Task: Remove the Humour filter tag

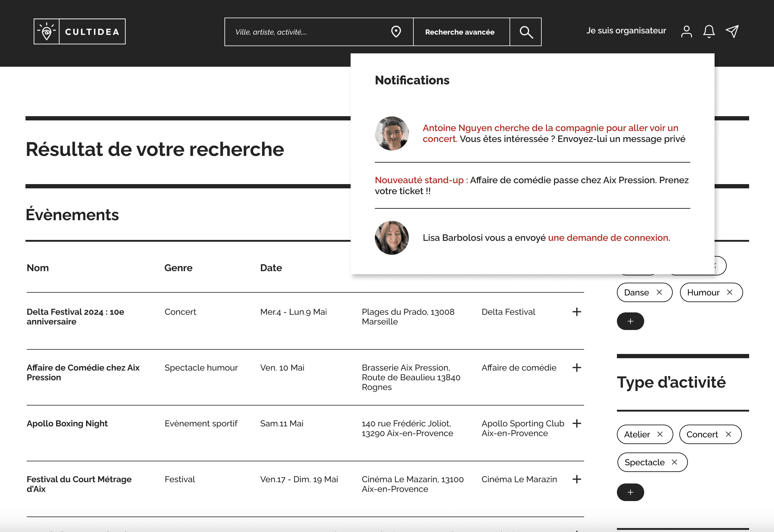Action: point(729,292)
